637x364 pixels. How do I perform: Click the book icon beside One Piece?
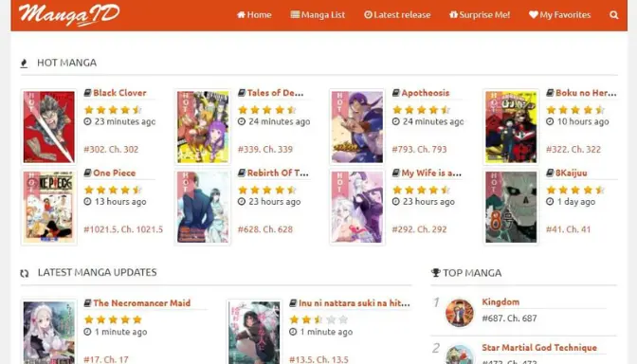[x=87, y=173]
